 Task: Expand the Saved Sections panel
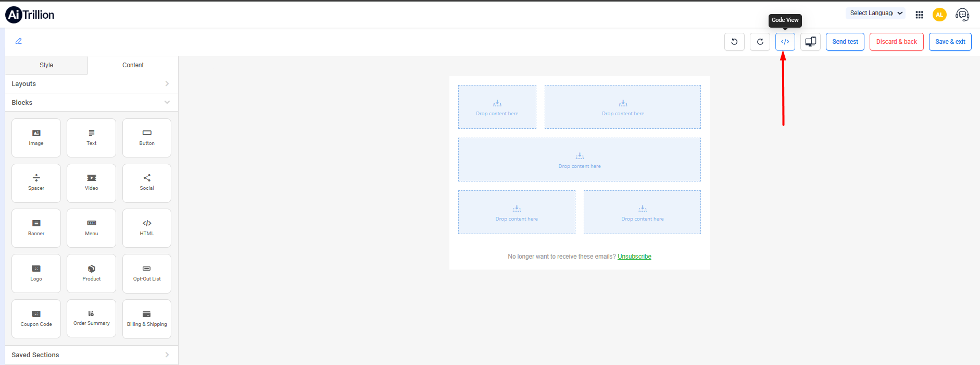point(91,355)
